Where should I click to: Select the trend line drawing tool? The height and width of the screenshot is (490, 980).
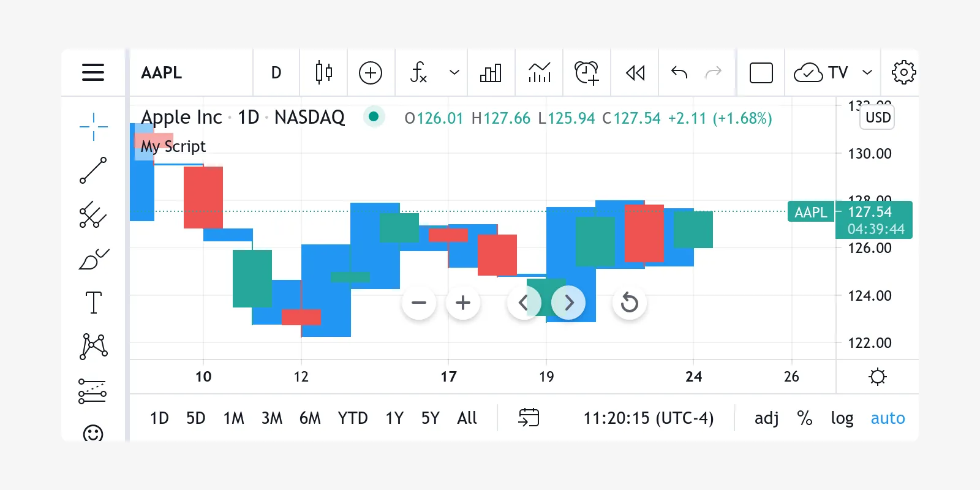93,170
